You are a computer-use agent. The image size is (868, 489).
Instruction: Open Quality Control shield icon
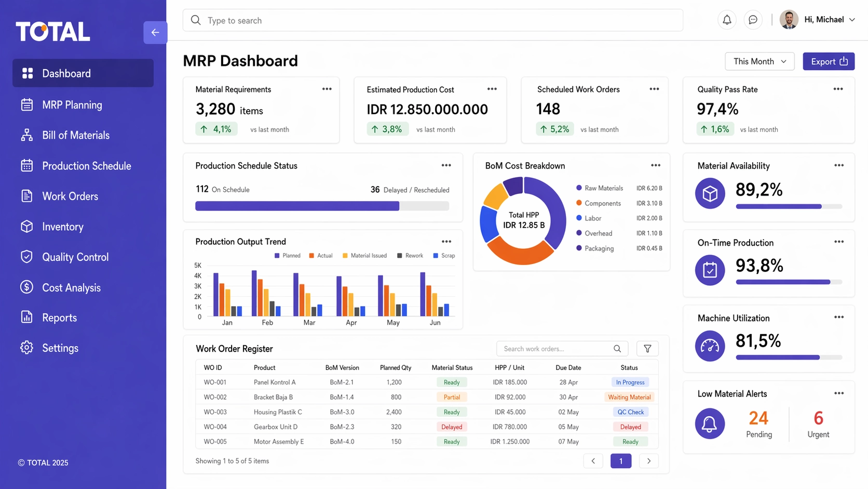click(27, 257)
